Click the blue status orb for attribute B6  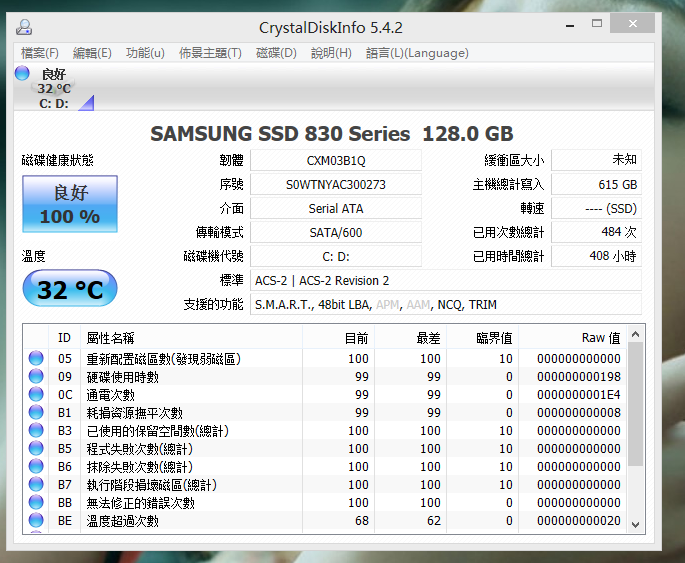[x=36, y=466]
